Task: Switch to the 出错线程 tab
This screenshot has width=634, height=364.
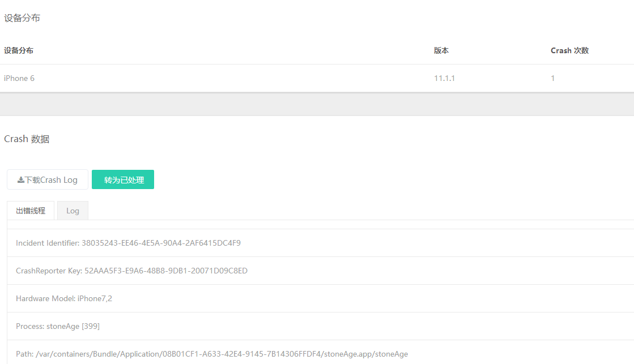Action: (31, 211)
